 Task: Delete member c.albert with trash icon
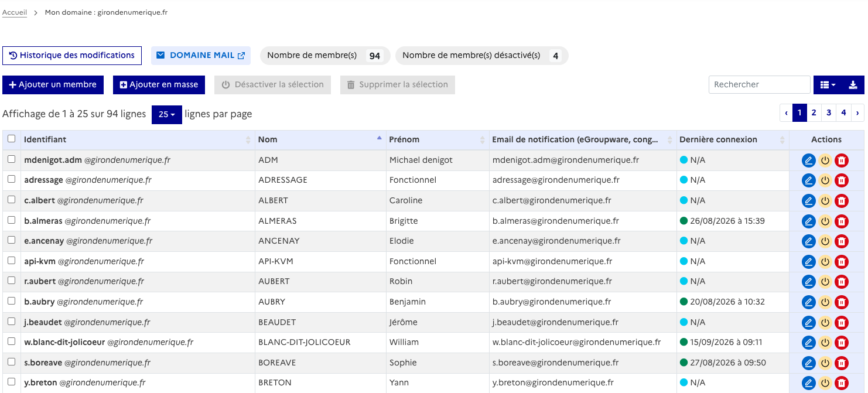[842, 201]
